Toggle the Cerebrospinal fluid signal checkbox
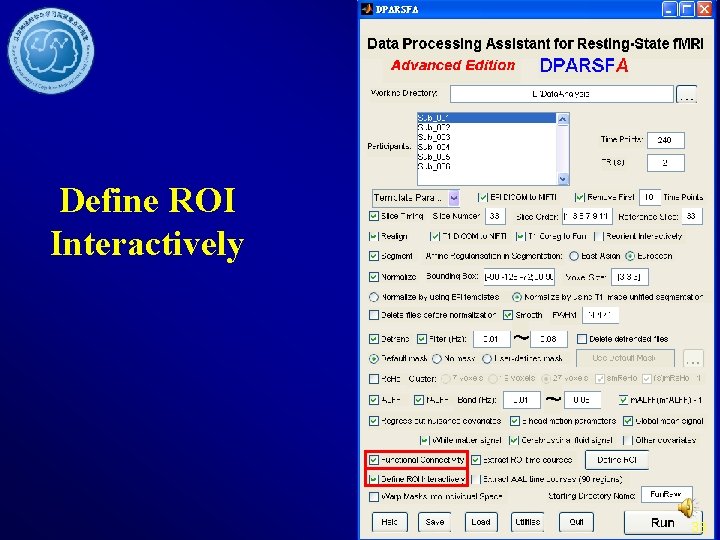This screenshot has height=540, width=720. click(514, 440)
